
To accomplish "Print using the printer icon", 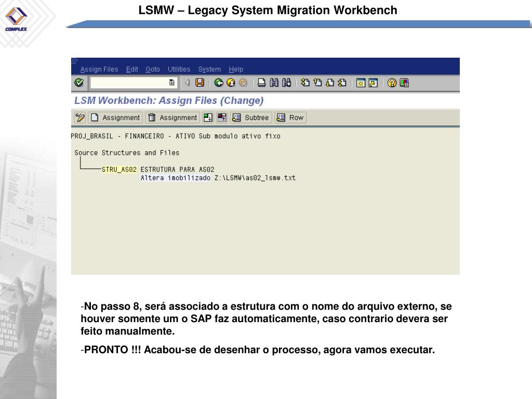I will (x=261, y=83).
